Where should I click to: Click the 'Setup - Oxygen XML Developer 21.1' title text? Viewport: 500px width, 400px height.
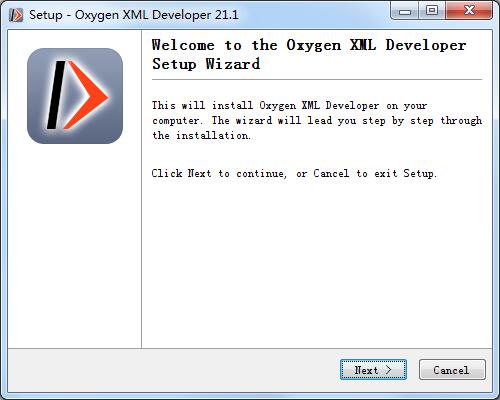point(134,15)
